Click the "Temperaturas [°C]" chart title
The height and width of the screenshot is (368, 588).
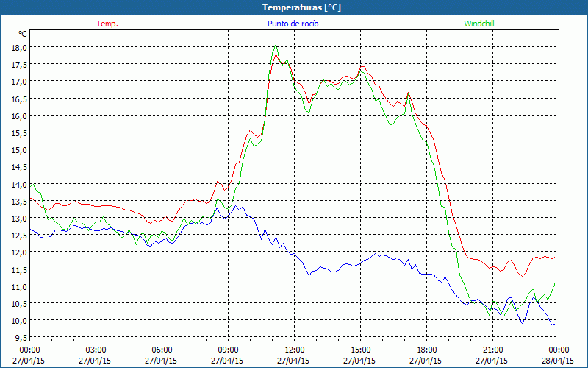[301, 7]
